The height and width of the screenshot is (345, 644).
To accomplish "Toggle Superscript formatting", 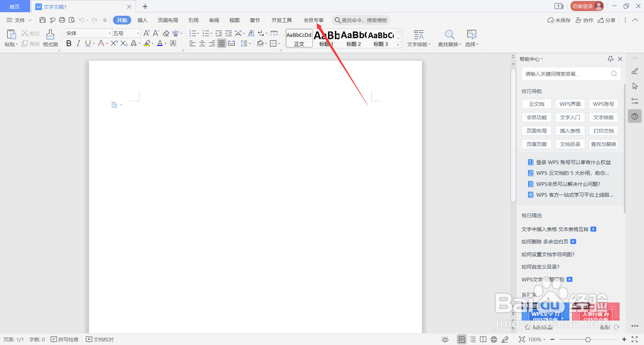I will (114, 43).
